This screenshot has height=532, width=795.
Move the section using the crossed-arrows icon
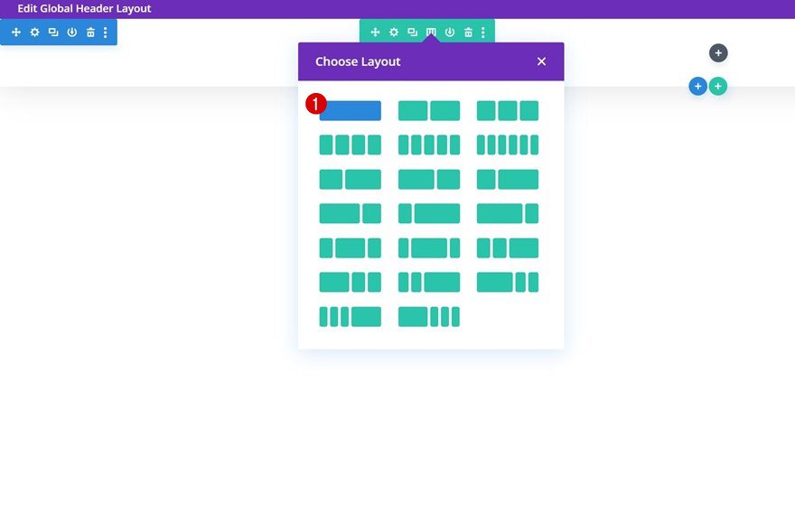coord(15,32)
